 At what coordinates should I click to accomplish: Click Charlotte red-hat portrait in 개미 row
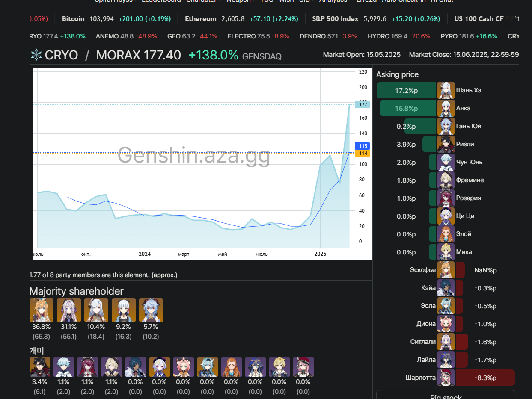pos(303,367)
